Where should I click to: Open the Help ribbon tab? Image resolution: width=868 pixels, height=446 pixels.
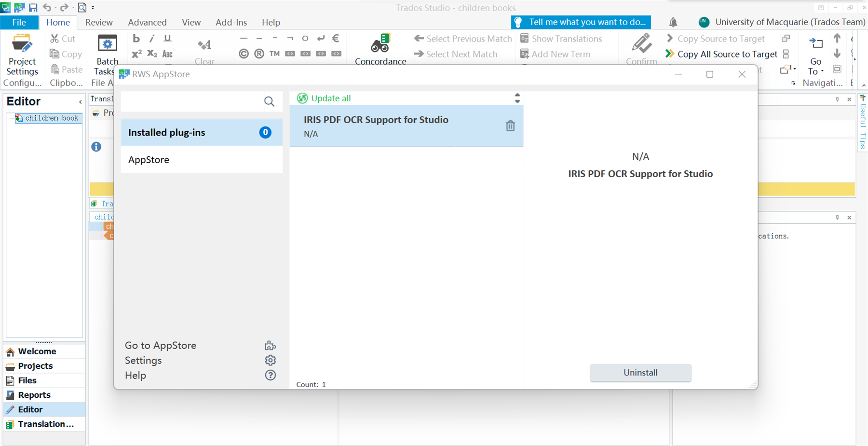point(271,22)
